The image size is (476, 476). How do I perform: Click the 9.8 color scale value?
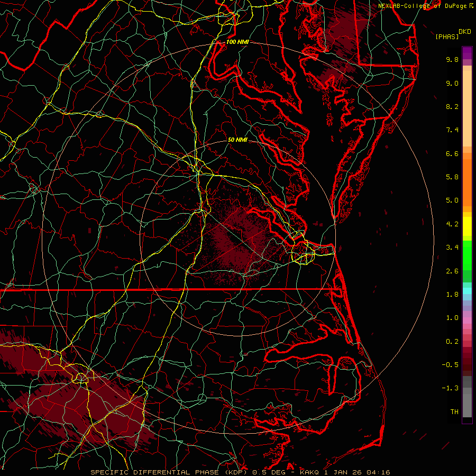[x=452, y=59]
